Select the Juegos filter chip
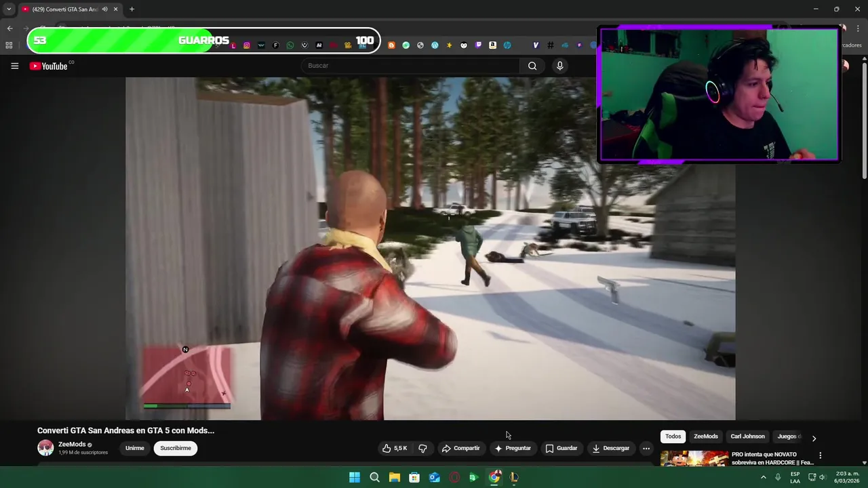868x488 pixels. 789,436
